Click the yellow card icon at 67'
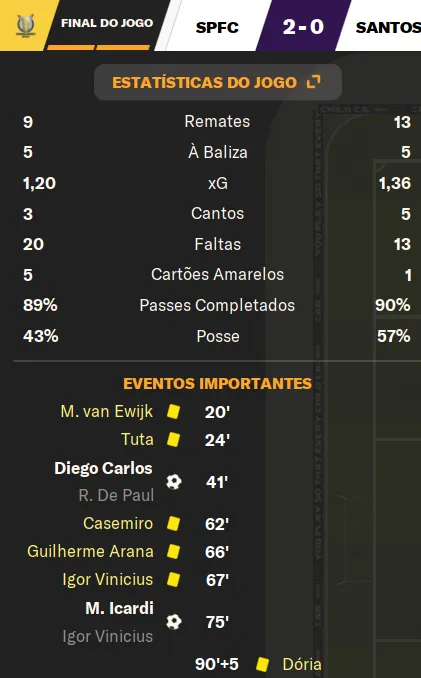 click(x=173, y=579)
